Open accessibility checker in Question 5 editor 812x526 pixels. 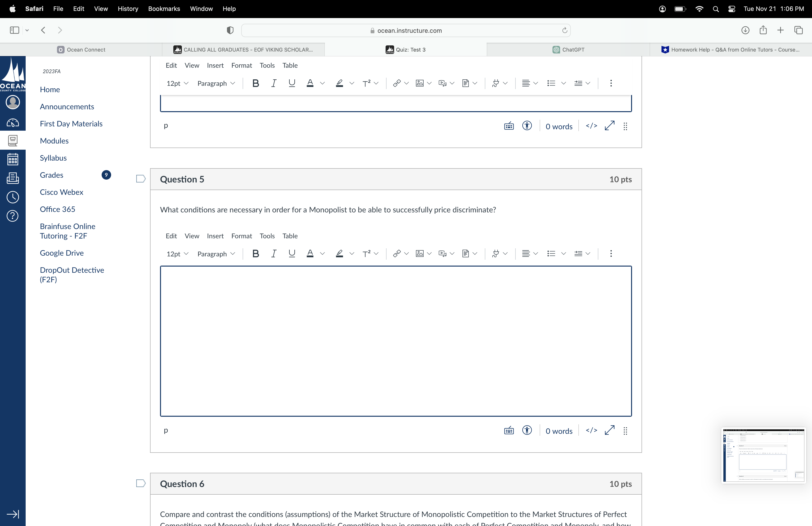point(527,430)
